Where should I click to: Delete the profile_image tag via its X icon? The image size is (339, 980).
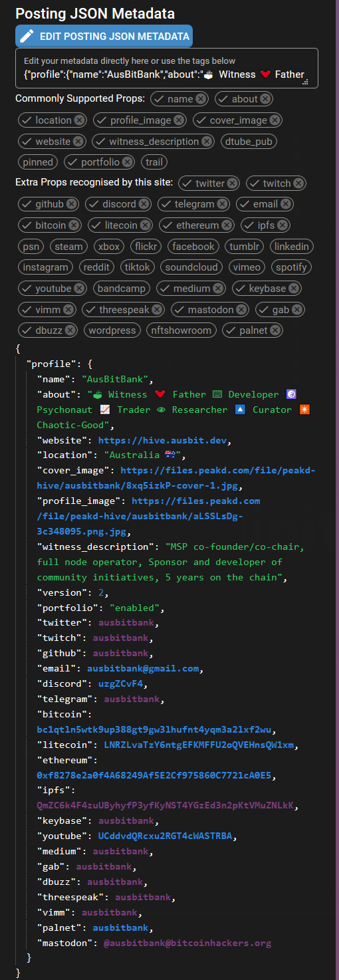click(179, 120)
